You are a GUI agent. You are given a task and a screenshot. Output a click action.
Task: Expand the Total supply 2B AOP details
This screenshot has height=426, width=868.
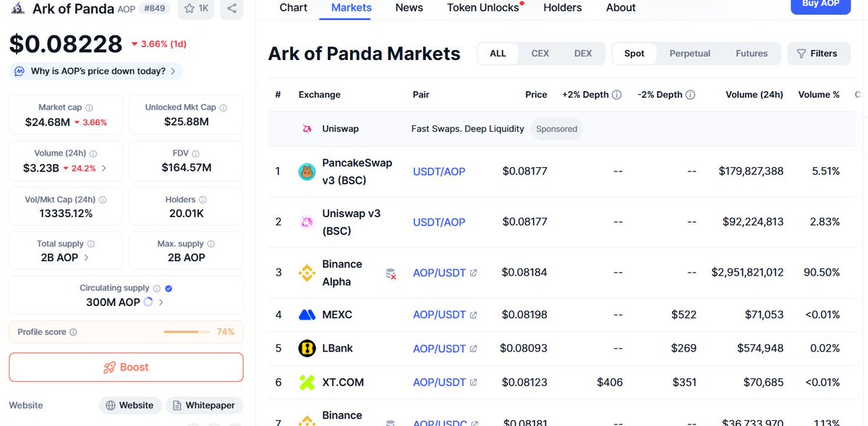87,257
